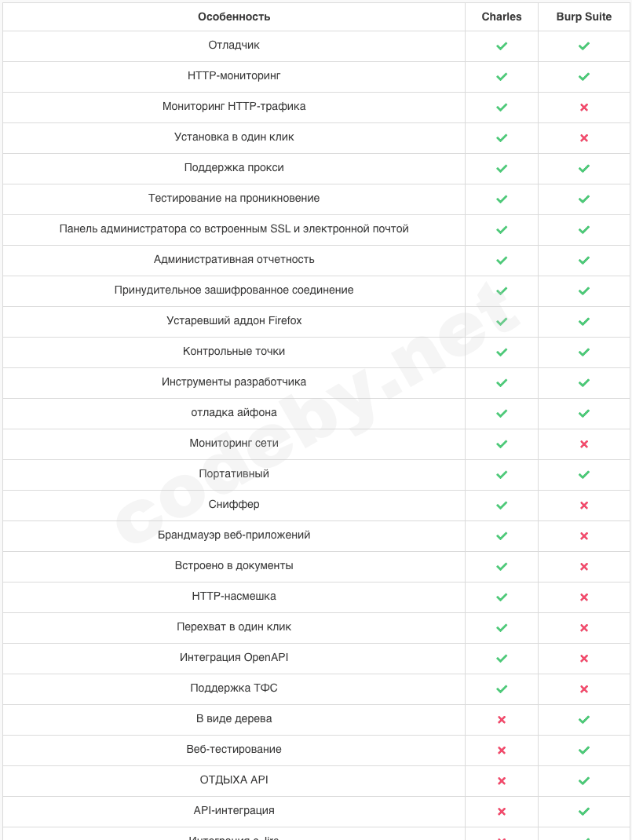Click Burp Suite cross for Поддержка ТФС
This screenshot has height=840, width=632.
pyautogui.click(x=584, y=689)
